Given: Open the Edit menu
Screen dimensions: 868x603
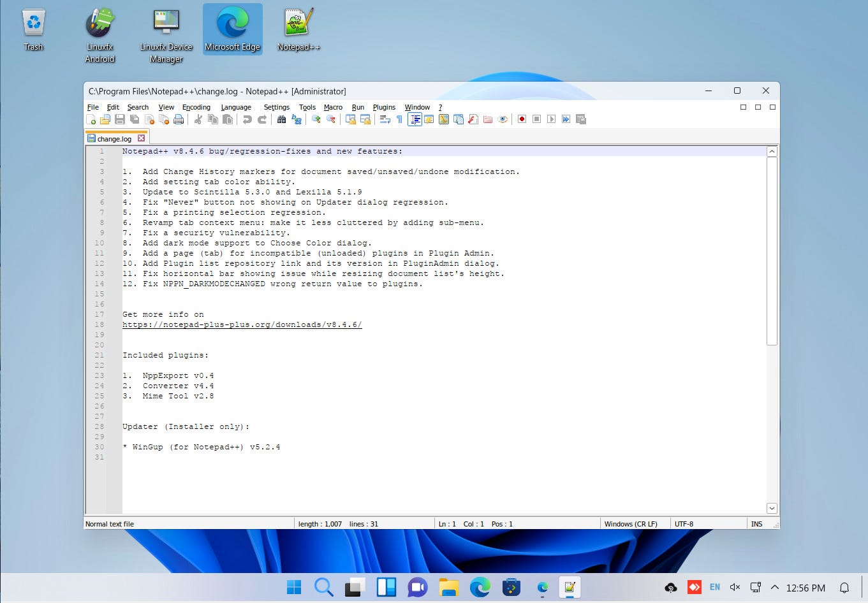Looking at the screenshot, I should pyautogui.click(x=113, y=107).
